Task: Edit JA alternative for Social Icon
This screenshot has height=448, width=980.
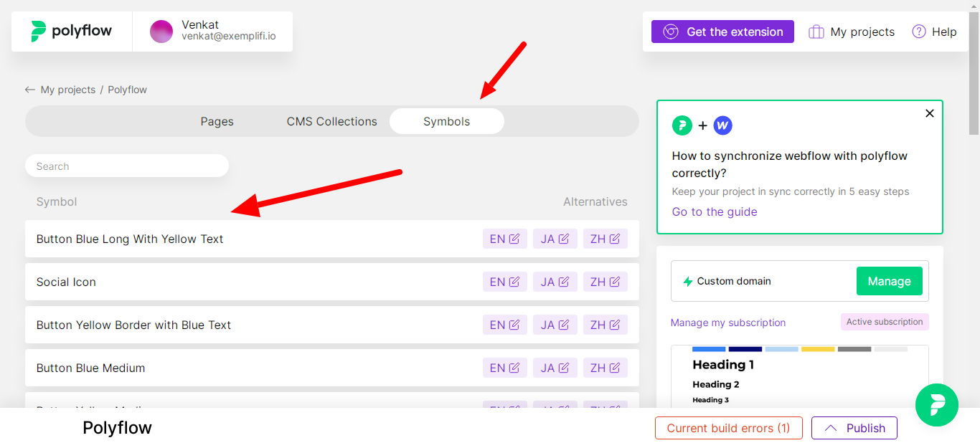Action: pos(555,282)
